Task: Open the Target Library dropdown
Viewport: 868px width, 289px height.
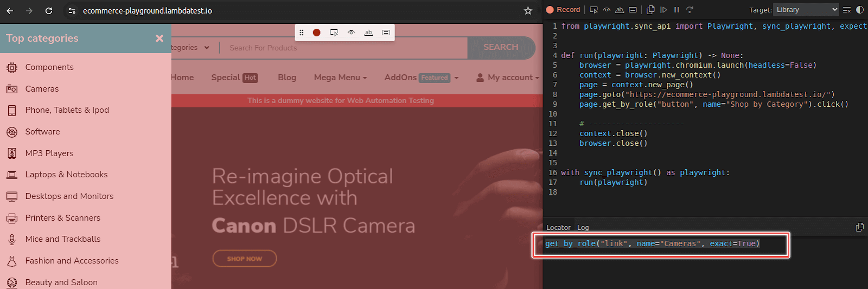Action: point(806,10)
